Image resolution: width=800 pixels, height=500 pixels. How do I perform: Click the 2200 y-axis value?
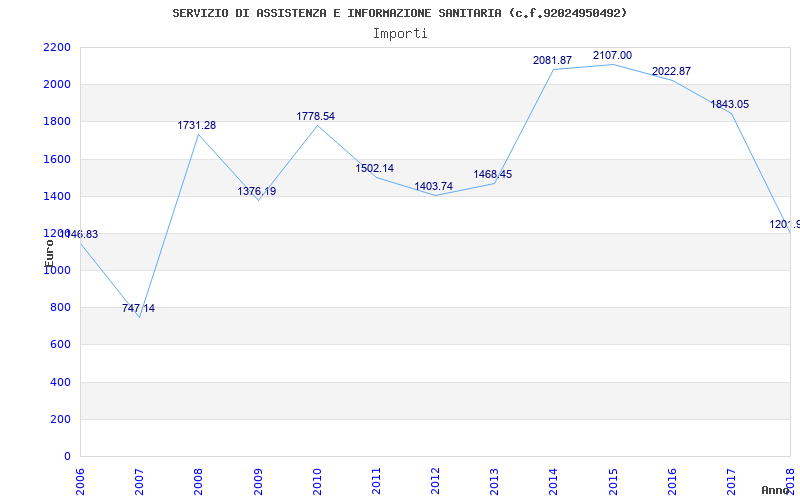coord(57,47)
